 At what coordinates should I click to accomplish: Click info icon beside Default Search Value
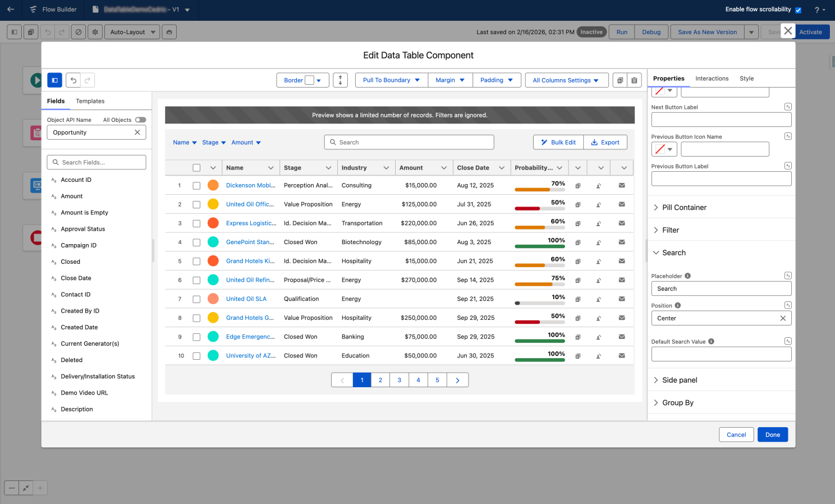711,341
